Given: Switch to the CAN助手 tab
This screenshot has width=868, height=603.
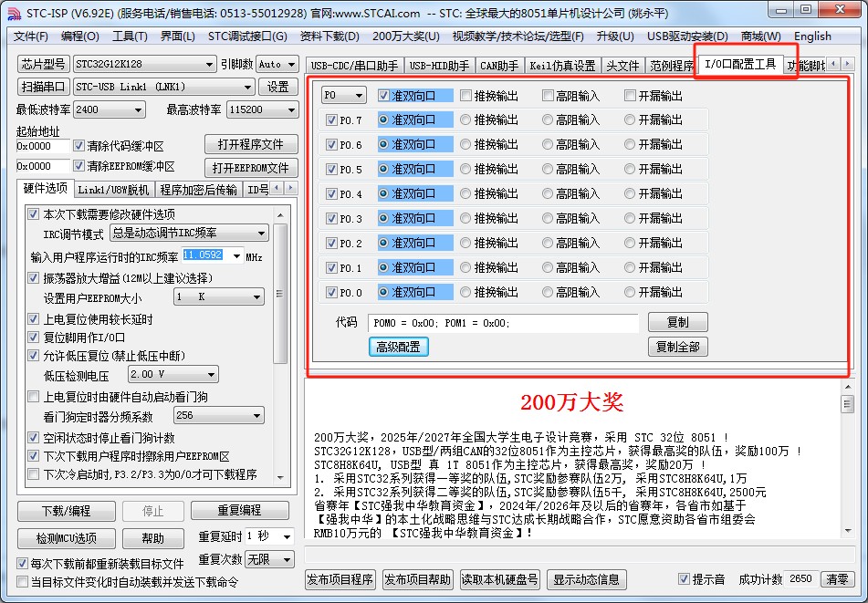Looking at the screenshot, I should (x=499, y=66).
